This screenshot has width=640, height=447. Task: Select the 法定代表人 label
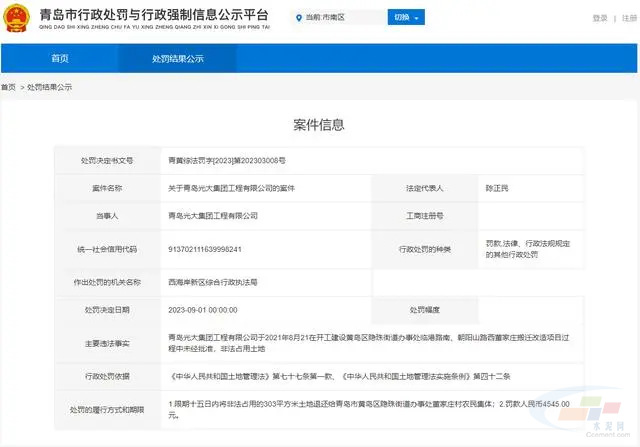424,188
